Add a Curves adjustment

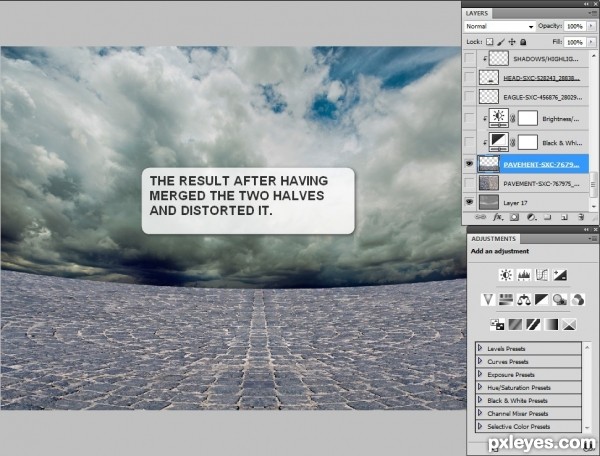click(x=541, y=275)
